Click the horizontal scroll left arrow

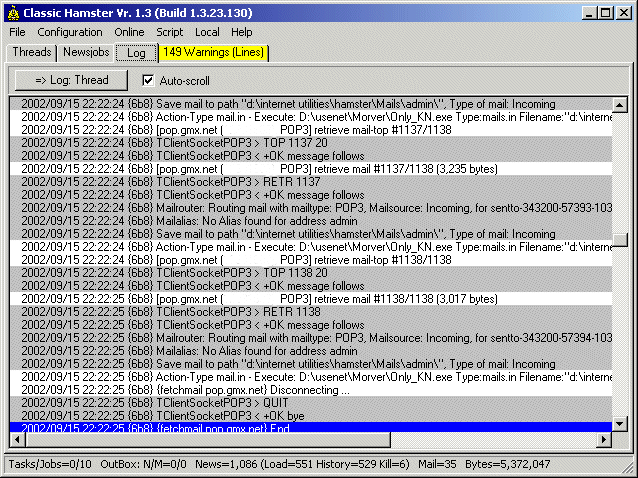pos(17,441)
